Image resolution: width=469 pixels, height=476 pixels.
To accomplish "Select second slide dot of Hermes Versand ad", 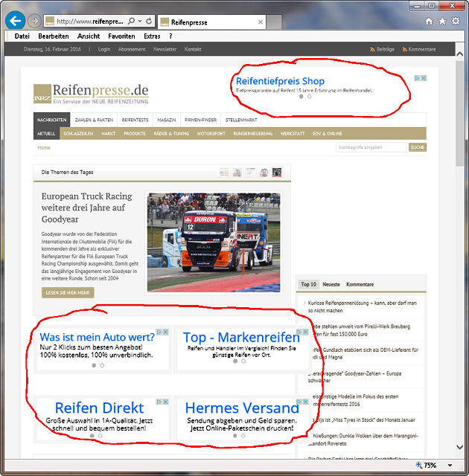I will point(243,436).
